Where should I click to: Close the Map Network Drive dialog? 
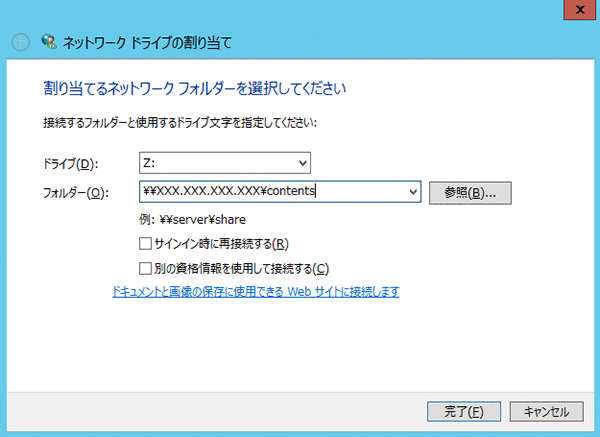(580, 10)
